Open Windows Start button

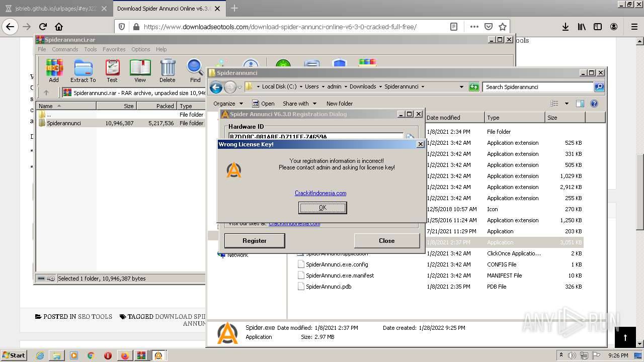click(14, 355)
